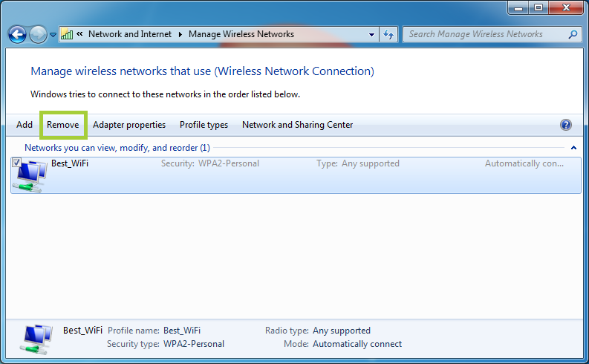Screen dimensions: 589x364
Task: Uncheck the Best_WiFi network checkbox
Action: tap(16, 162)
